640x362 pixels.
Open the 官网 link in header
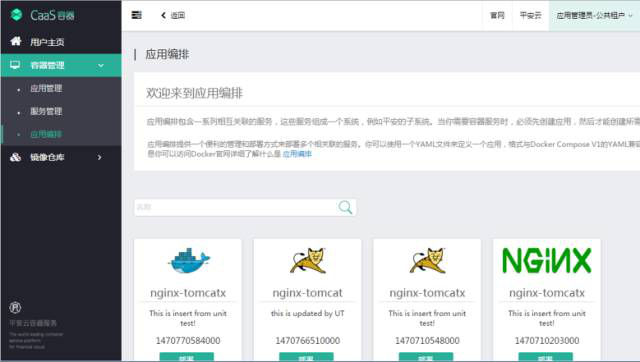[497, 16]
